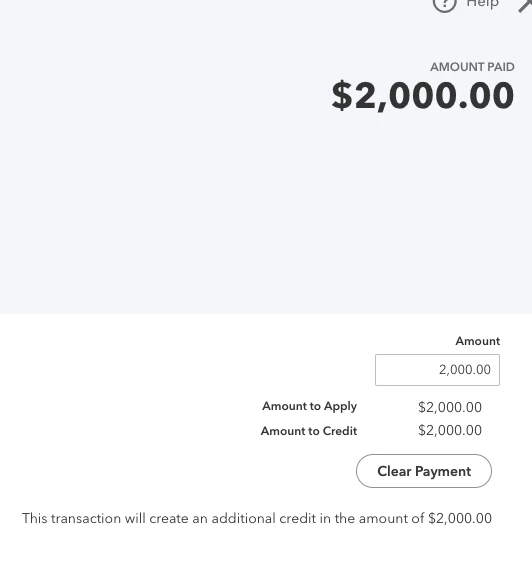Click the Amount to Credit label
Image resolution: width=532 pixels, height=586 pixels.
point(309,431)
